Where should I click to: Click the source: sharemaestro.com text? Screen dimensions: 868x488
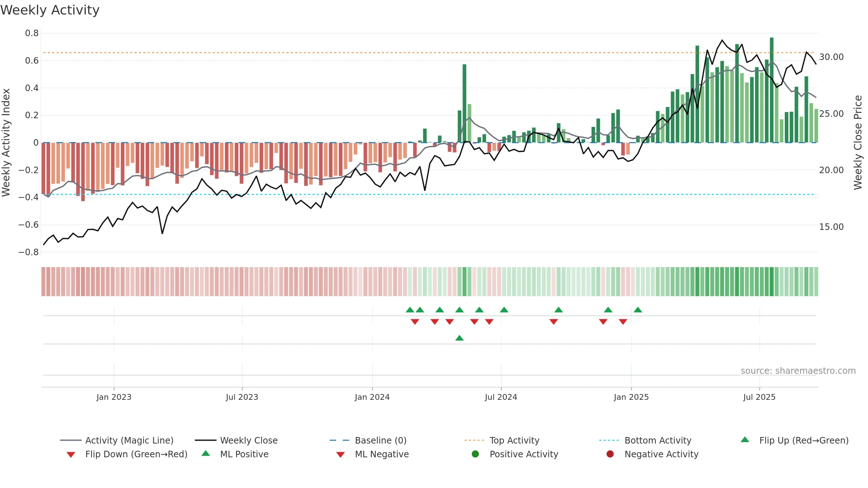(x=798, y=371)
